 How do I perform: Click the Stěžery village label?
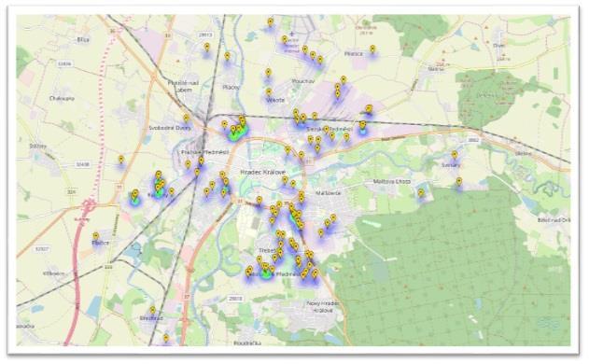[38, 147]
